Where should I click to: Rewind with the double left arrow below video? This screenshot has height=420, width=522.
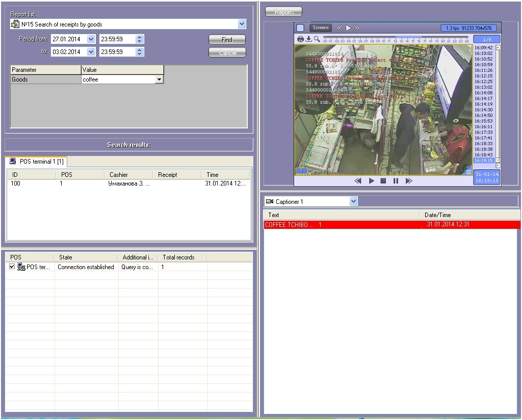[358, 181]
